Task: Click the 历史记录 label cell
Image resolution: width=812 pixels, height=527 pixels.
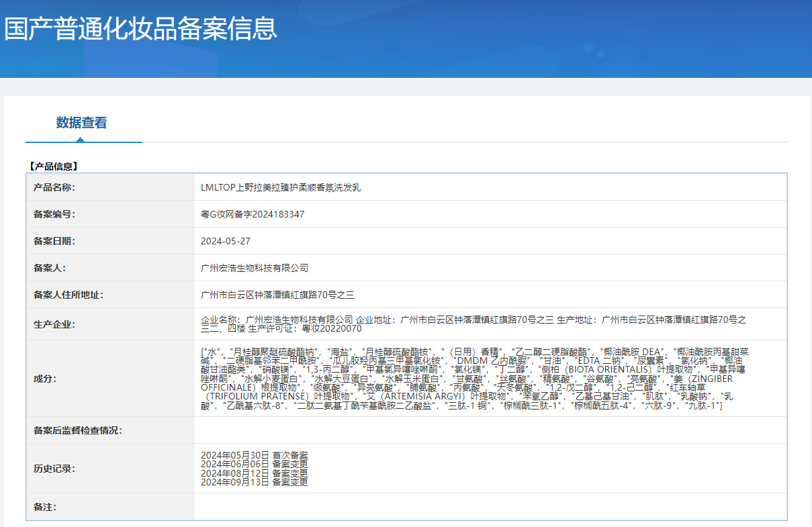Action: (x=110, y=469)
